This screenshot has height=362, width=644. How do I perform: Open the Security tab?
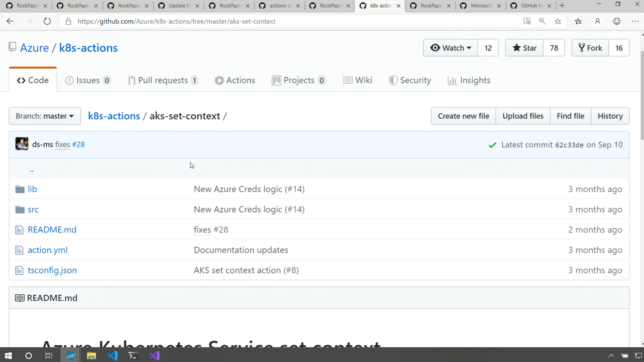tap(410, 80)
